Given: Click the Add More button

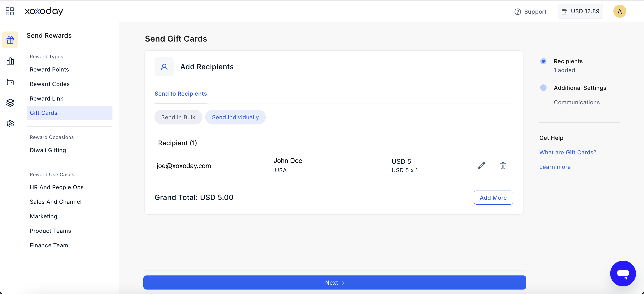Looking at the screenshot, I should point(493,197).
